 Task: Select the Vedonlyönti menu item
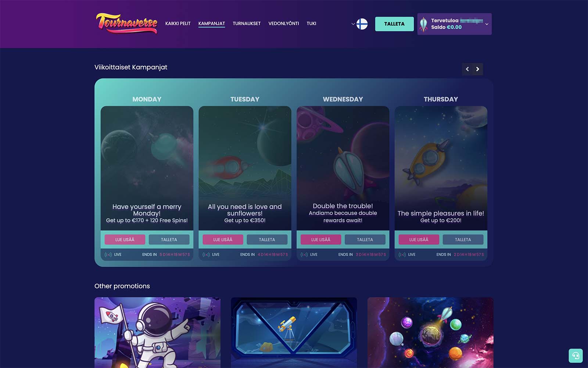coord(284,24)
